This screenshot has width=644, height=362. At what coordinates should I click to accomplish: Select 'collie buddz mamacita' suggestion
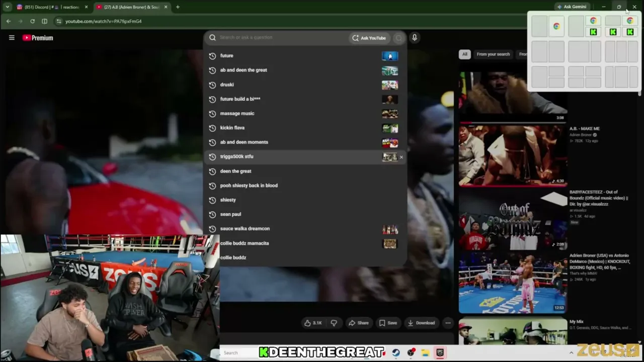point(305,243)
